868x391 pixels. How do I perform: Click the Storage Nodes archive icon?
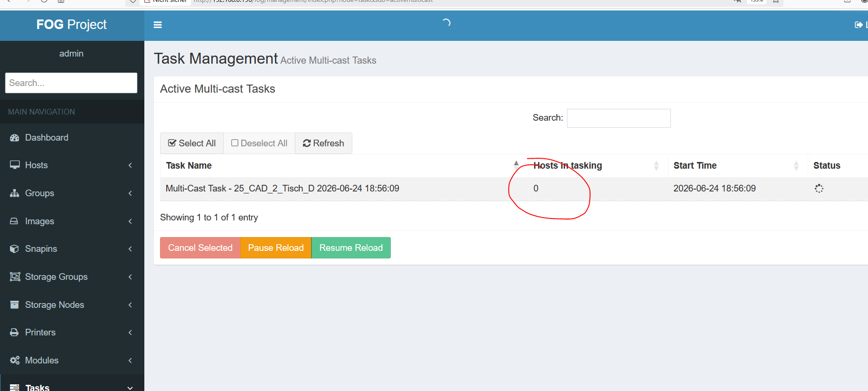[x=14, y=305]
